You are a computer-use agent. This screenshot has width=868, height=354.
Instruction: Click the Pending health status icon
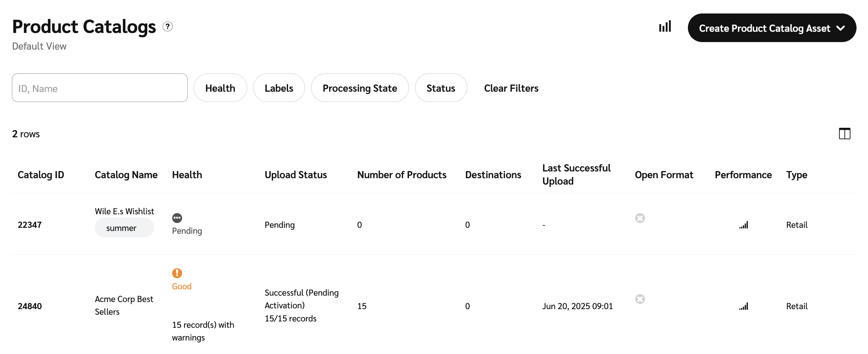[x=177, y=218]
